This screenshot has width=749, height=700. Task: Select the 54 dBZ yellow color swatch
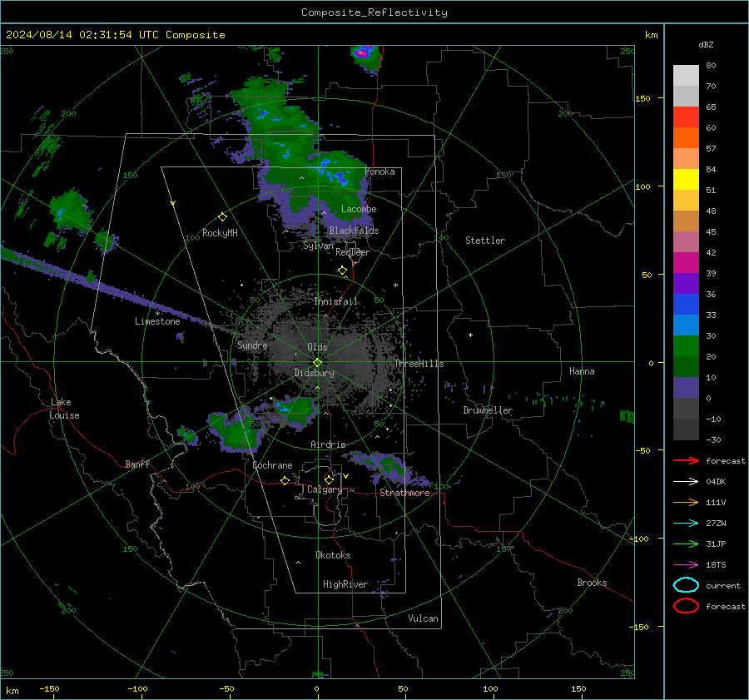686,179
